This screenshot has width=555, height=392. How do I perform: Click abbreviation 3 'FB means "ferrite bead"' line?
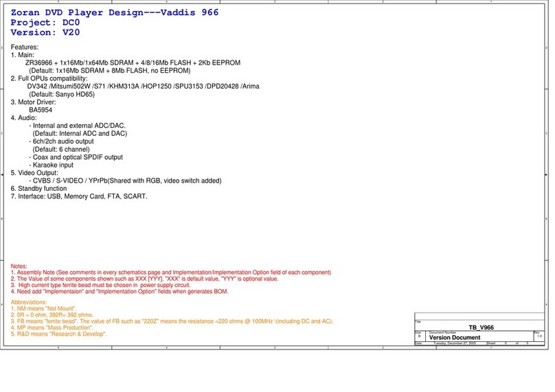point(172,321)
